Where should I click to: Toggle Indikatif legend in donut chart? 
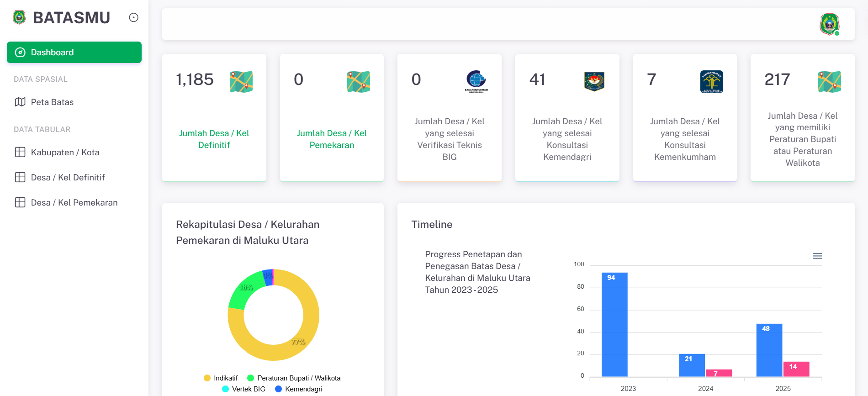221,378
